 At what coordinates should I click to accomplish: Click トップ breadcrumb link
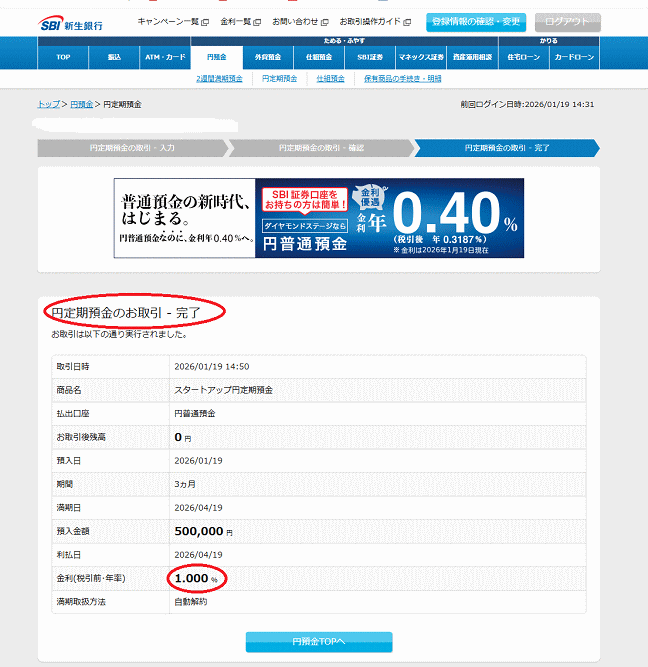(x=48, y=104)
